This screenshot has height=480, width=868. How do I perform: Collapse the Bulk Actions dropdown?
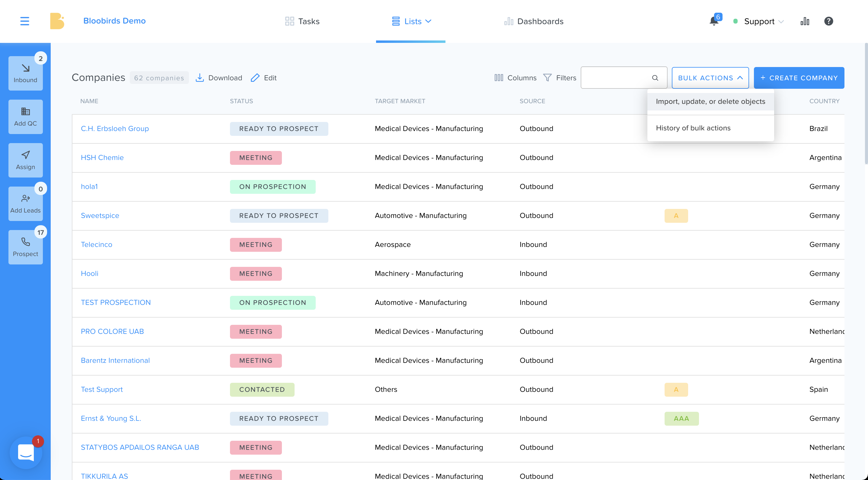coord(710,78)
